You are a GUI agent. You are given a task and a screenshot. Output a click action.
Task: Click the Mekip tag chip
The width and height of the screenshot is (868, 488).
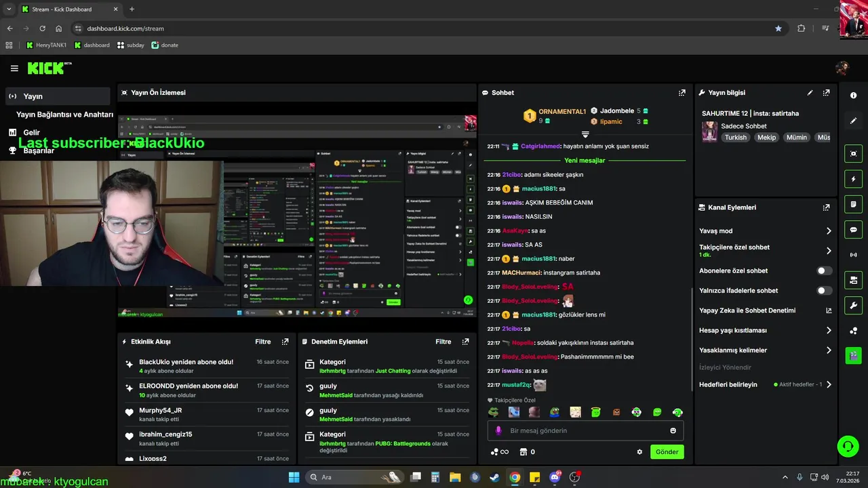pyautogui.click(x=766, y=137)
